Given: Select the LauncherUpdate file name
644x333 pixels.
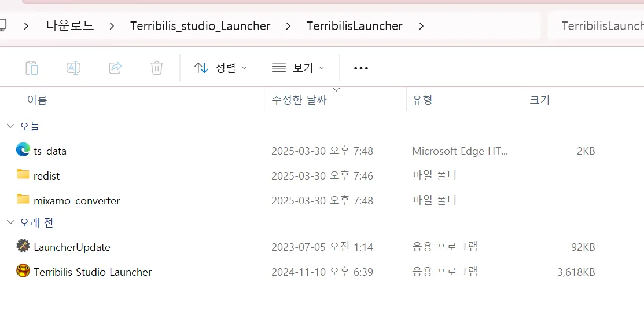Looking at the screenshot, I should coord(72,247).
